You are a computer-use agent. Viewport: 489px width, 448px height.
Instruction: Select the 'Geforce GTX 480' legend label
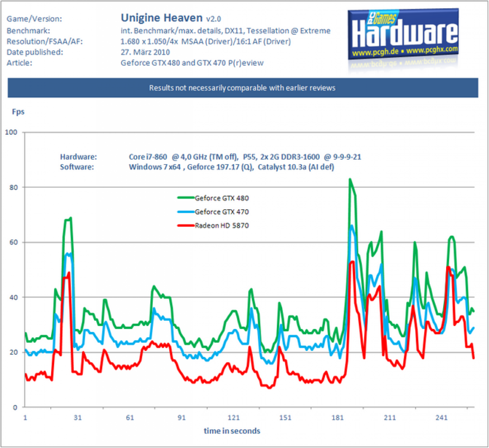tap(222, 198)
